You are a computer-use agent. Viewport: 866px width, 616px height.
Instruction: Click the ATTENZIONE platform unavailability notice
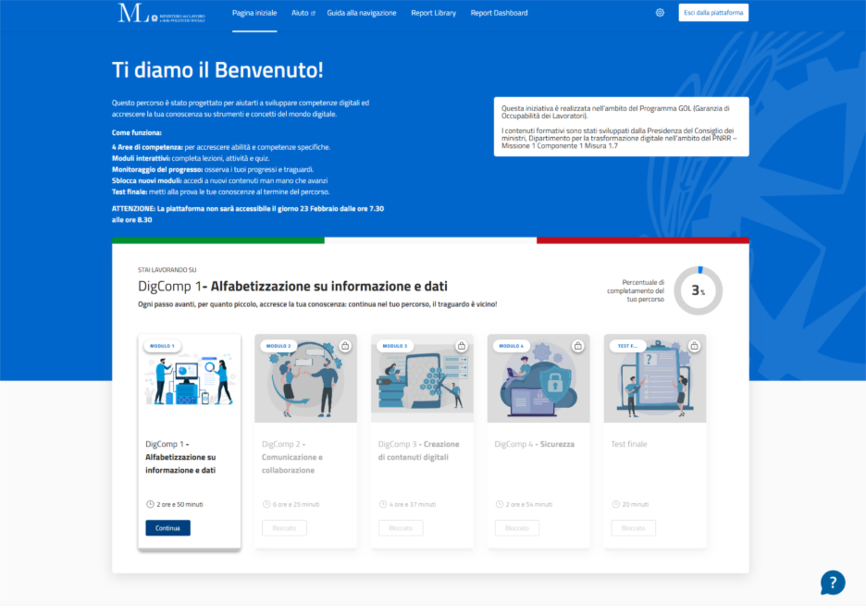pyautogui.click(x=248, y=215)
